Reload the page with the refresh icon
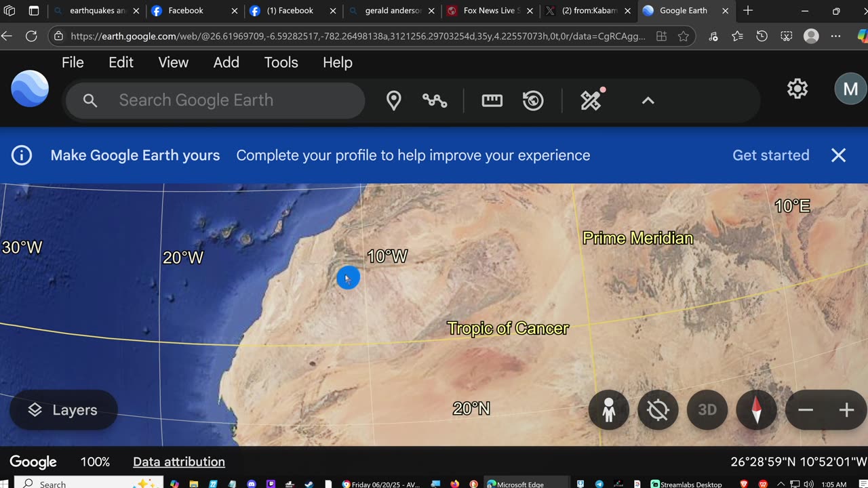 (31, 37)
